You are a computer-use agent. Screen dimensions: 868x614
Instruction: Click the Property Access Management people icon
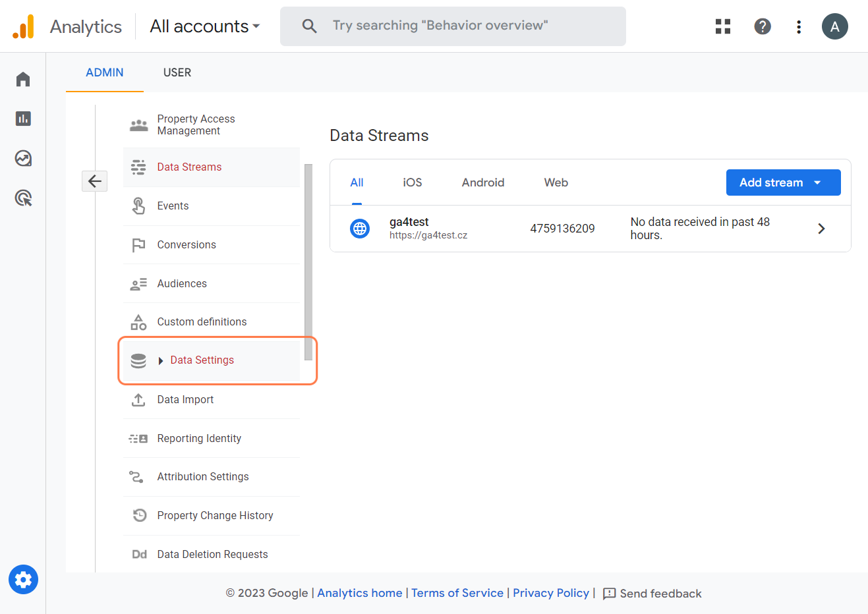138,125
